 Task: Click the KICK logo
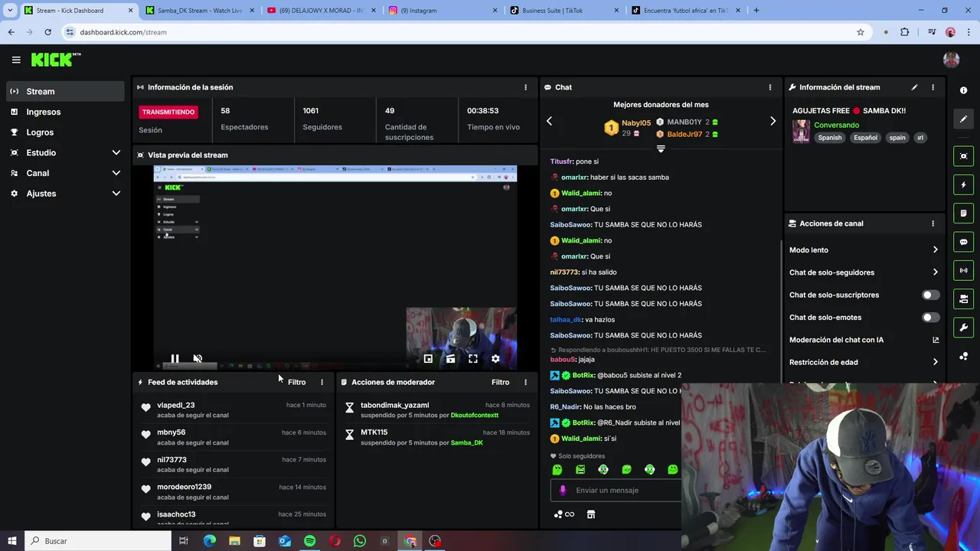[x=55, y=60]
